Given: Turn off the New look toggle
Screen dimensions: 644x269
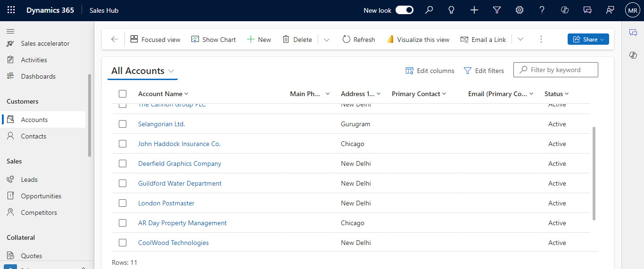Looking at the screenshot, I should point(404,10).
